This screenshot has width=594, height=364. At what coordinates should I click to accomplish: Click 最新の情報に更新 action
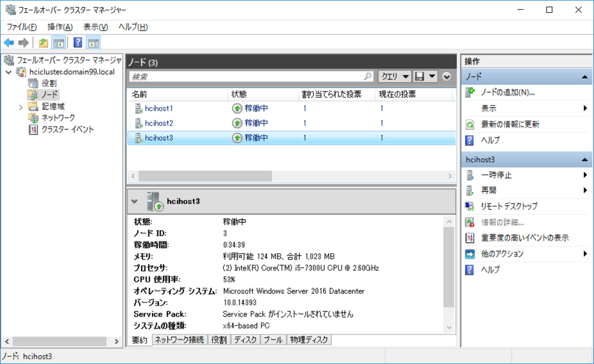[510, 125]
